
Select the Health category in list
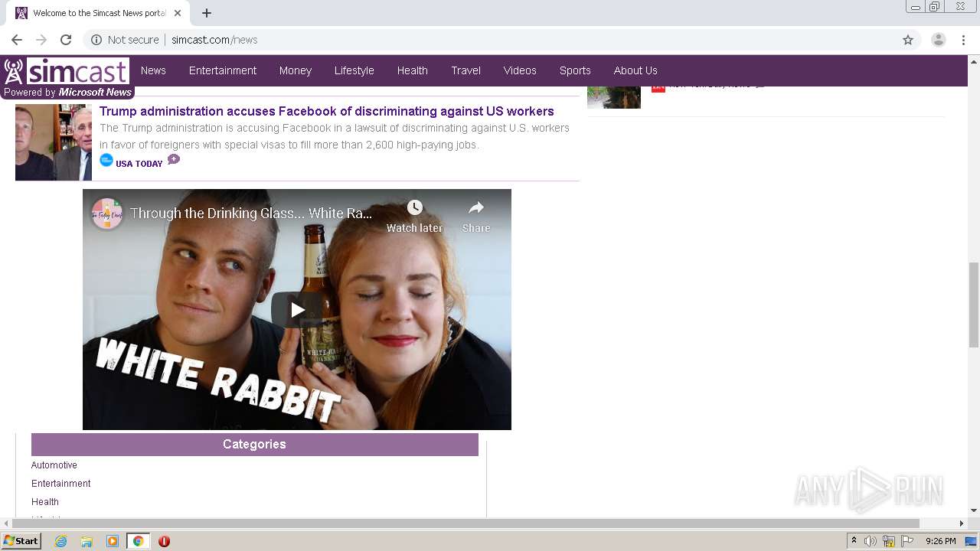(x=45, y=502)
